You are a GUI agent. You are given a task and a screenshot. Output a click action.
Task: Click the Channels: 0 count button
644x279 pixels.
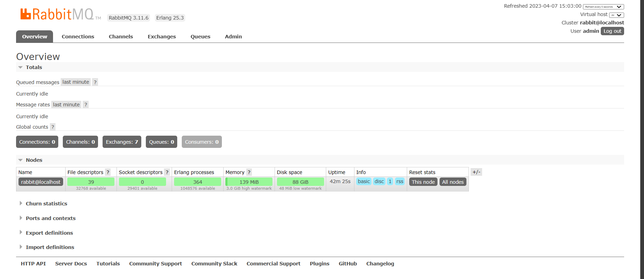(80, 142)
